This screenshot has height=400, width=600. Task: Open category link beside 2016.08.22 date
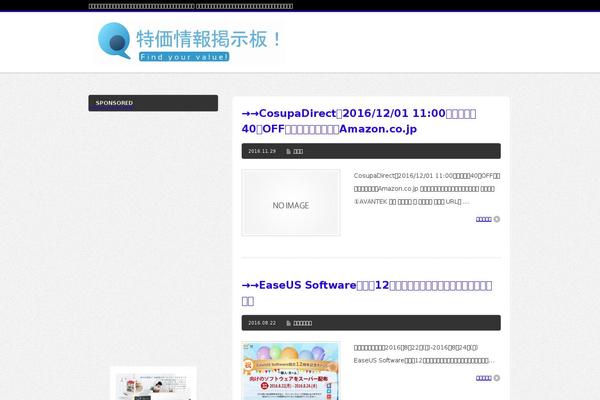(x=302, y=323)
